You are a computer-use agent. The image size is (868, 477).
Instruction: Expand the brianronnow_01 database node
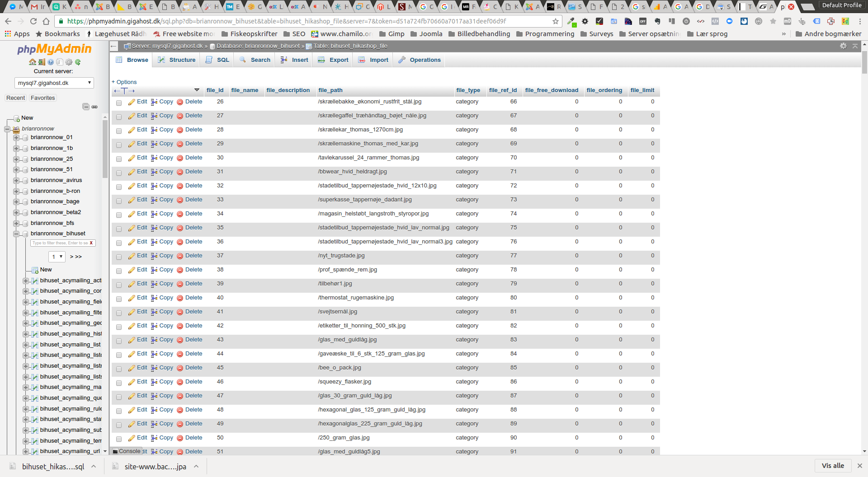coord(16,137)
